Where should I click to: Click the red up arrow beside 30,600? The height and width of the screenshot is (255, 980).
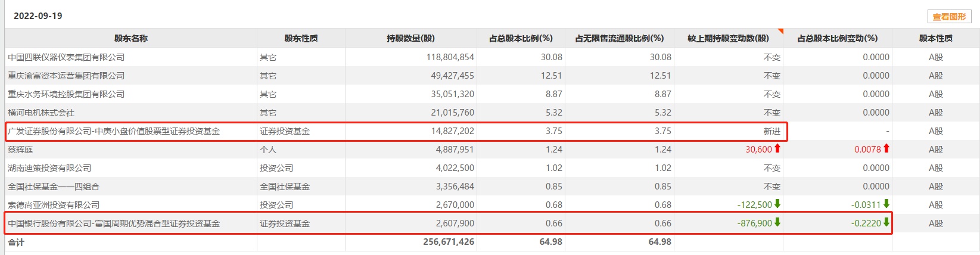coord(777,149)
